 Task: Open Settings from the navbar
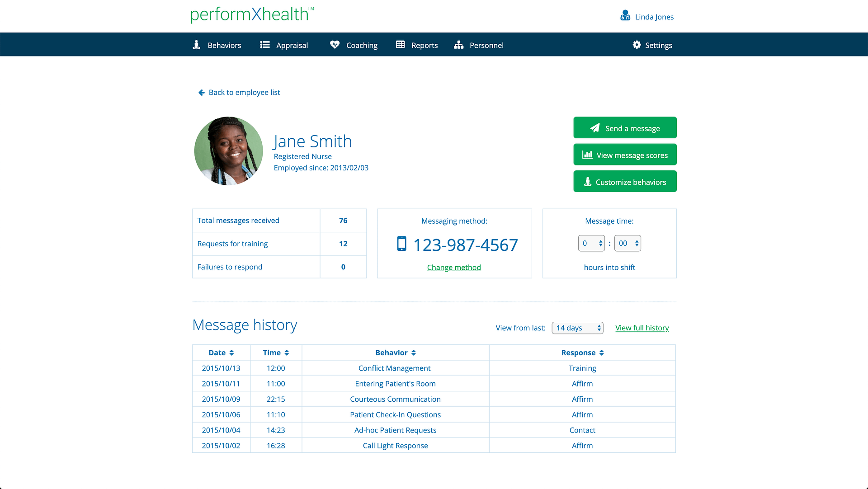click(652, 45)
